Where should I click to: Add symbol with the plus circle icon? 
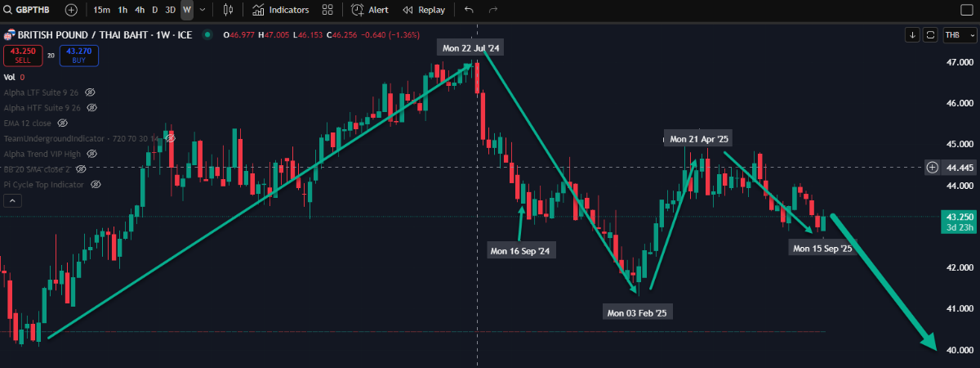(x=71, y=10)
